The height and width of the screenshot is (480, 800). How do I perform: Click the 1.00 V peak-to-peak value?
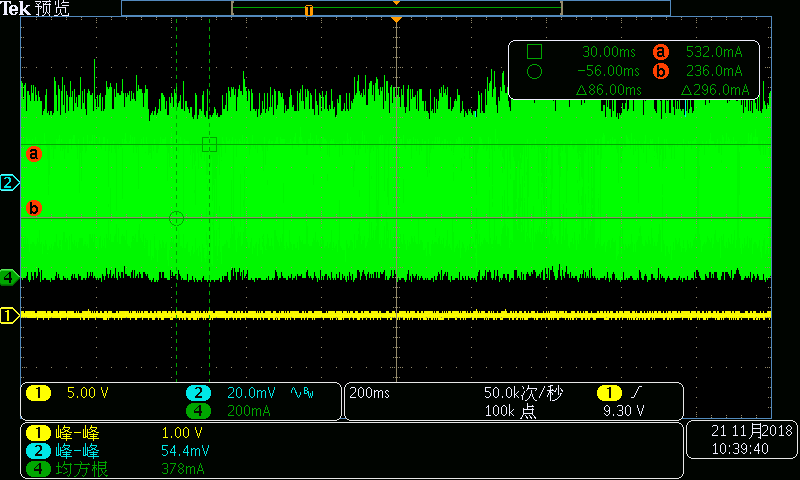[x=182, y=433]
